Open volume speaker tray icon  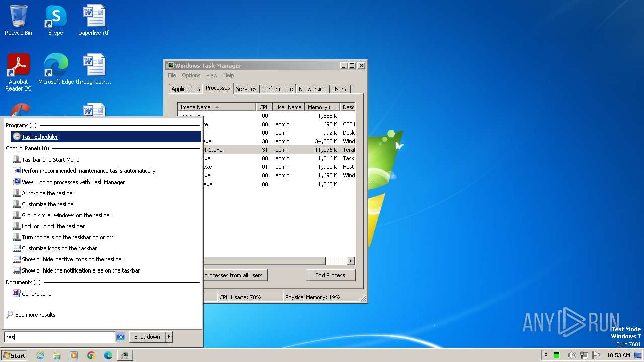pos(572,355)
